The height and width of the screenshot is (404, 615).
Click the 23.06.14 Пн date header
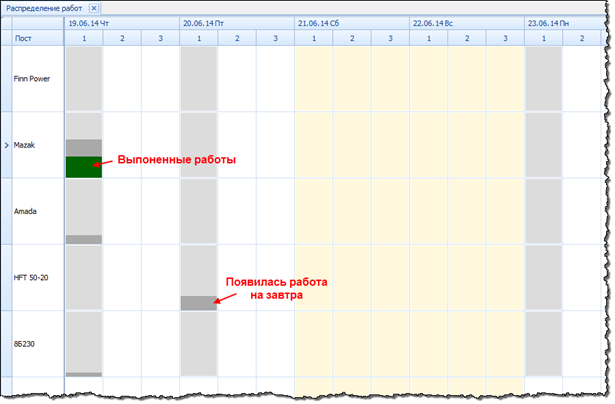[x=550, y=21]
